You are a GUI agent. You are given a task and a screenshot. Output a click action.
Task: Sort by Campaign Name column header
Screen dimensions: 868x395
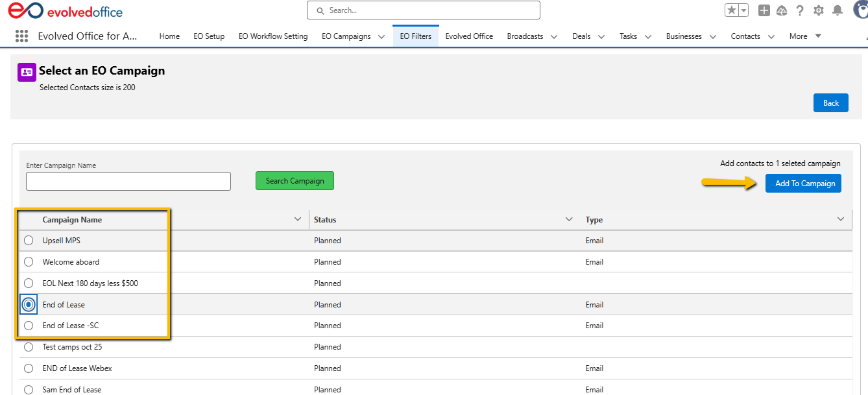pos(72,220)
